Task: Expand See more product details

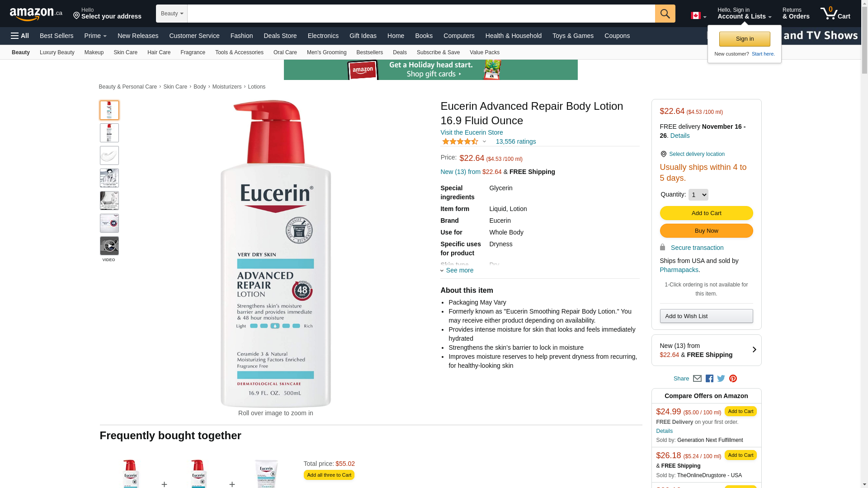Action: pyautogui.click(x=457, y=270)
